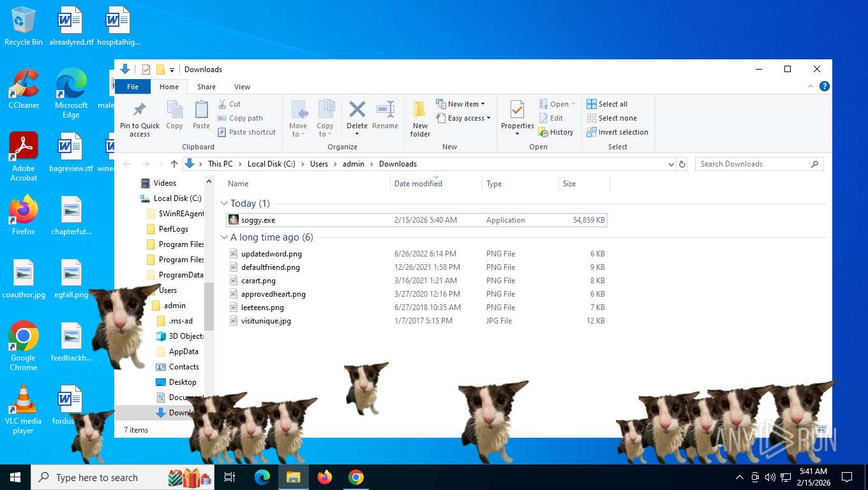Open the Easy access dropdown
This screenshot has width=868, height=490.
tap(463, 118)
